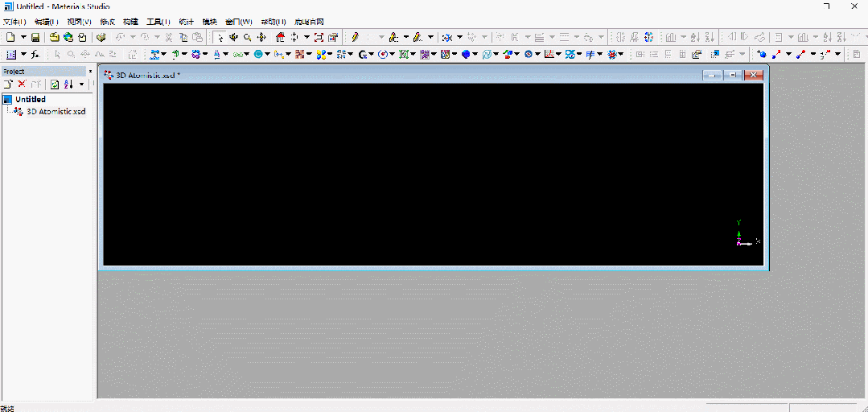
Task: Click the Reset View home icon
Action: [280, 37]
